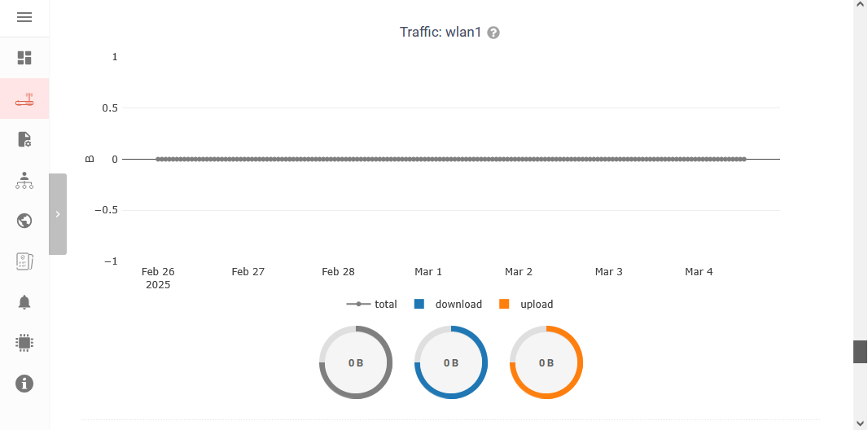Click the page vertical scrollbar thumb
This screenshot has width=868, height=430.
click(x=860, y=351)
